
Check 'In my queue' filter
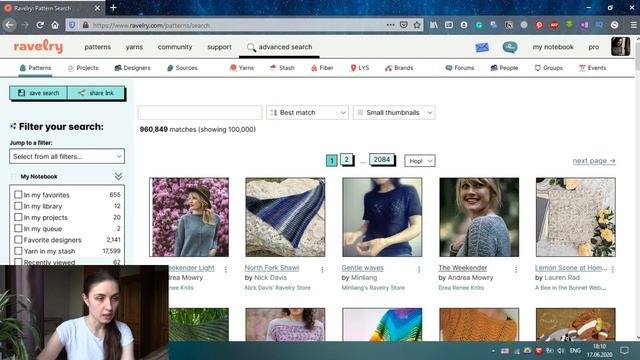click(18, 228)
